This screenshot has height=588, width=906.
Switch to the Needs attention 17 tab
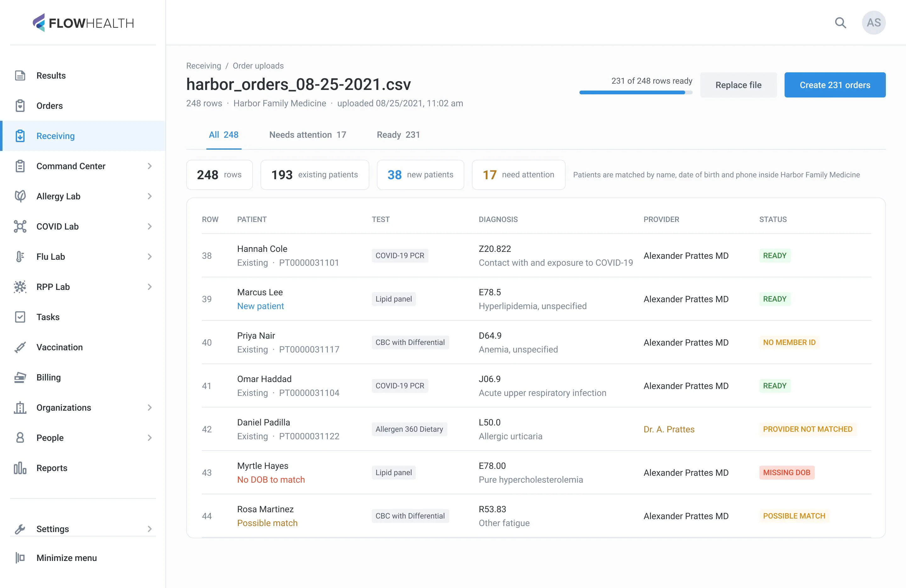coord(308,135)
